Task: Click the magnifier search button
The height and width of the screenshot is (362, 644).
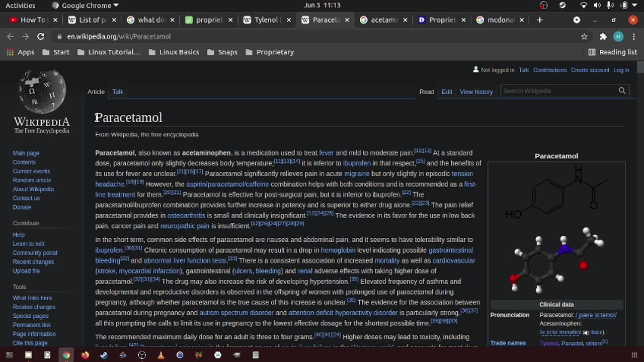Action: point(622,91)
